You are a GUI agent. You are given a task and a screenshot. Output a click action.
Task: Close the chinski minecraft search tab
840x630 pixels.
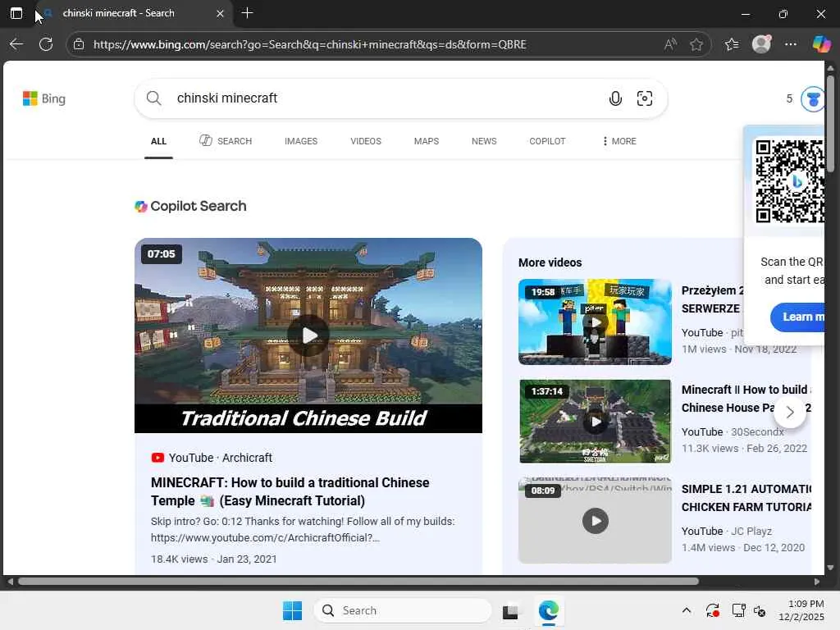[x=220, y=13]
